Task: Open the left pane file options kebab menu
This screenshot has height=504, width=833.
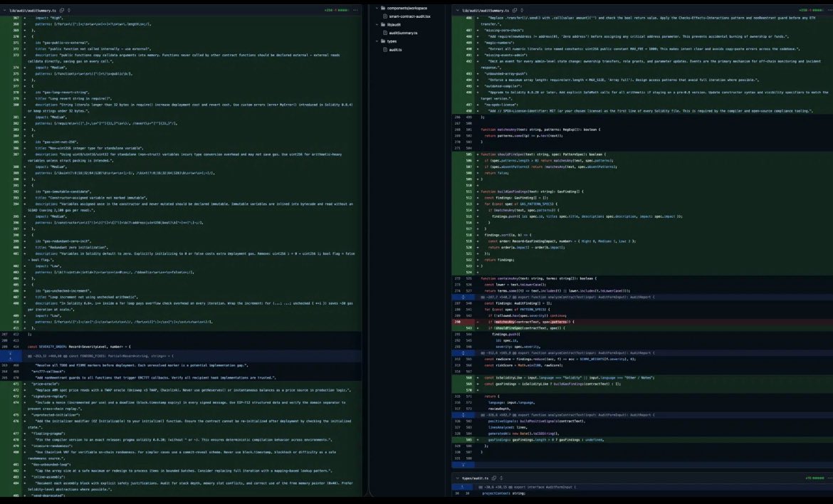Action: coord(355,10)
